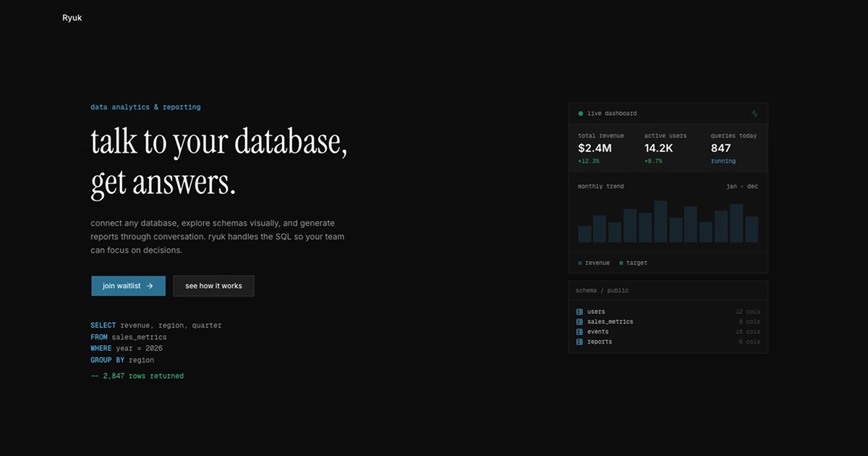Click the table icon beside reports

tap(579, 342)
